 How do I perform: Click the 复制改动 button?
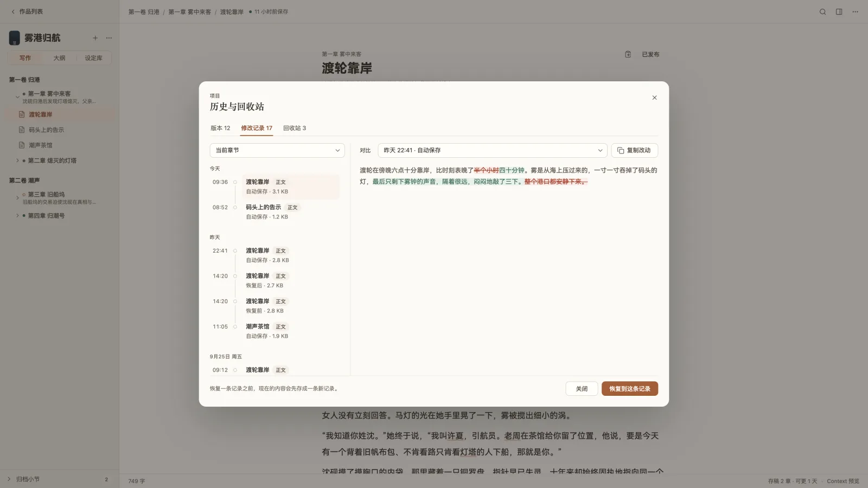pyautogui.click(x=634, y=150)
